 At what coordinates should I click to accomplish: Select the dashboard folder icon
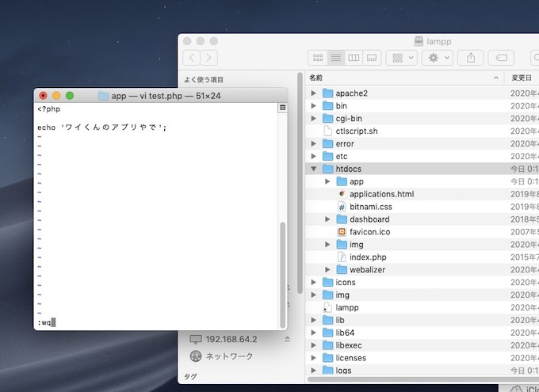[342, 219]
